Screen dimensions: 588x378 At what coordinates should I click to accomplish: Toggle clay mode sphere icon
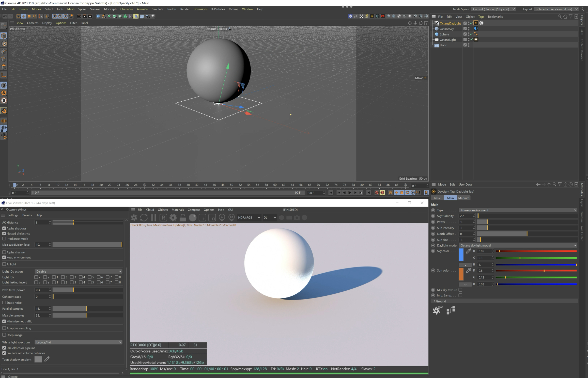[193, 218]
